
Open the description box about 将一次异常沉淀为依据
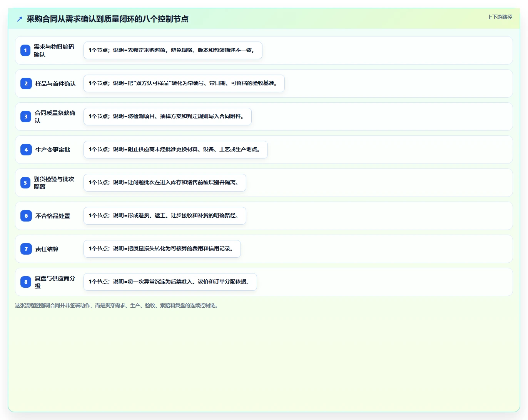[x=170, y=282]
